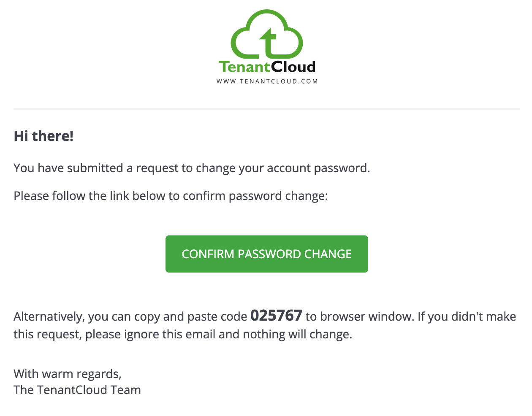Click the "With warm regards," line
The width and height of the screenshot is (532, 416).
click(x=68, y=374)
